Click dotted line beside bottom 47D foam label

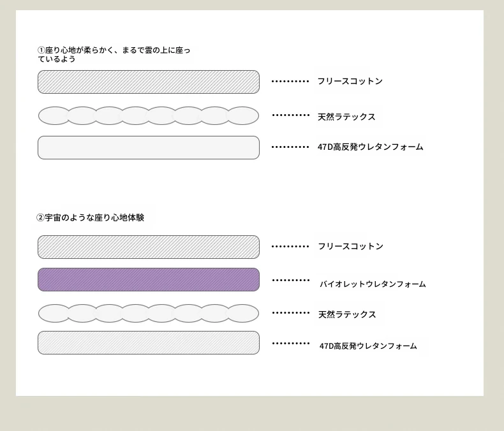pos(290,343)
